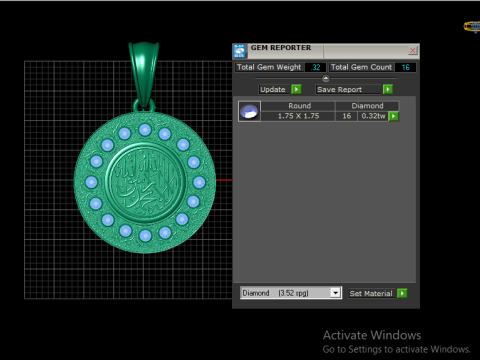Viewport: 480px width, 360px height.
Task: Click the Round shape cell
Action: click(298, 106)
